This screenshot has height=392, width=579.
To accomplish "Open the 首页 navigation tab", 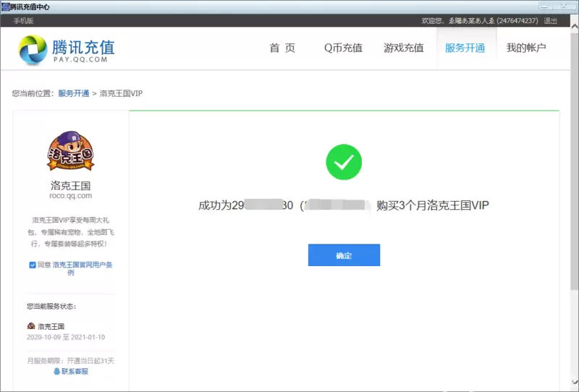I will coord(282,48).
